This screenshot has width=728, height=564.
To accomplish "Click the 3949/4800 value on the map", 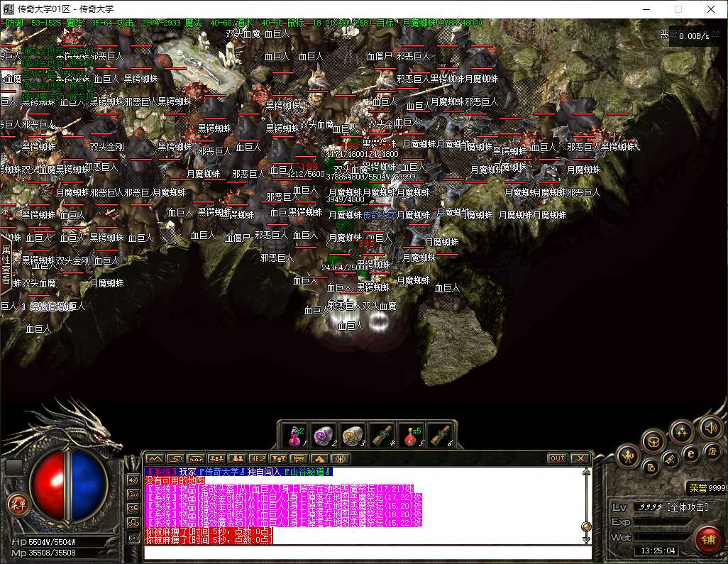I will point(345,199).
